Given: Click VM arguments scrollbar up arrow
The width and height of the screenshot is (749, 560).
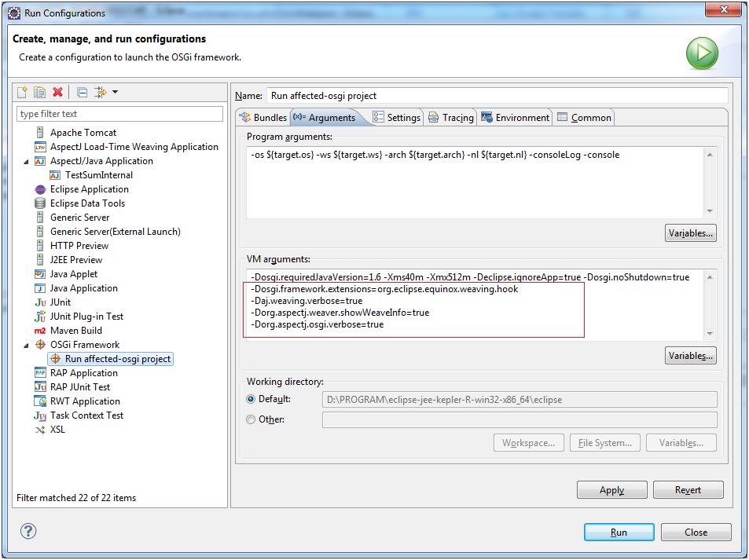Looking at the screenshot, I should (710, 277).
